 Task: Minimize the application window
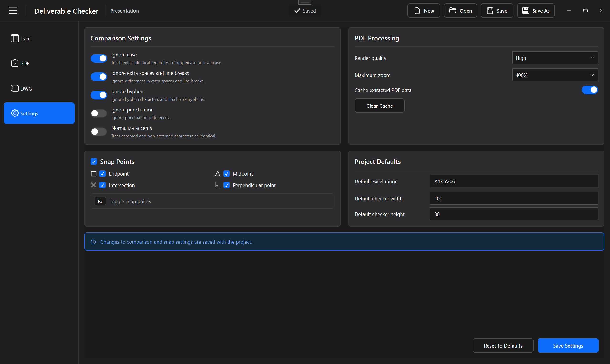tap(569, 10)
